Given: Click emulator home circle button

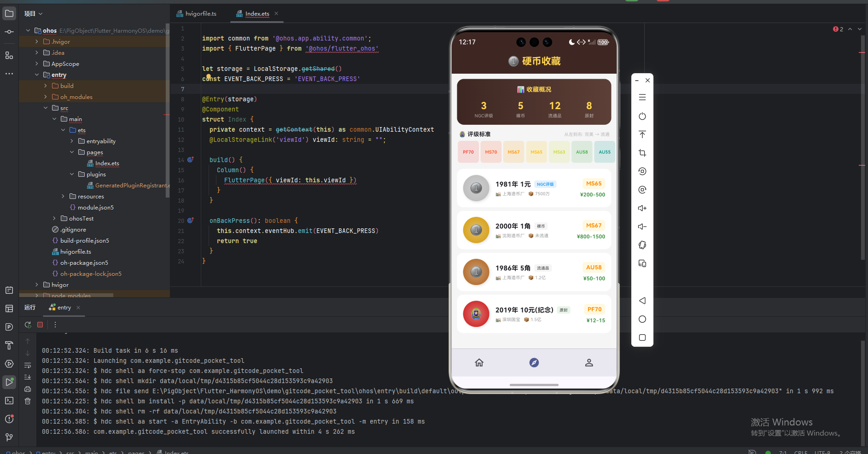Looking at the screenshot, I should click(642, 319).
